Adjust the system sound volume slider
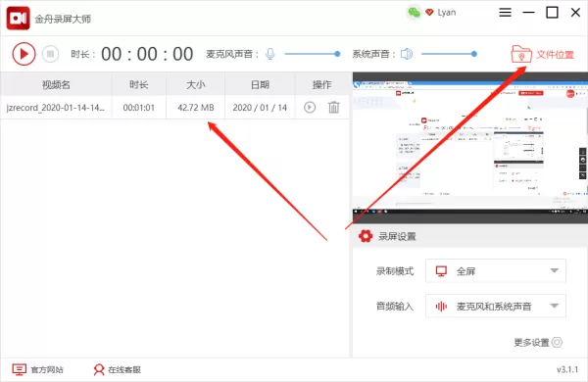Viewport: 588px width, 382px height. (449, 54)
